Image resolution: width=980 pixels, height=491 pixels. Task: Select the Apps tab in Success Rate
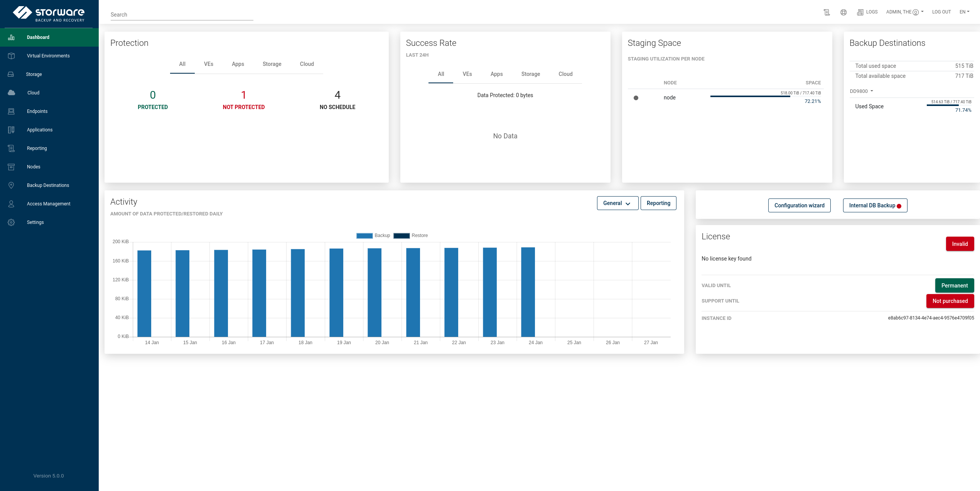pos(497,74)
